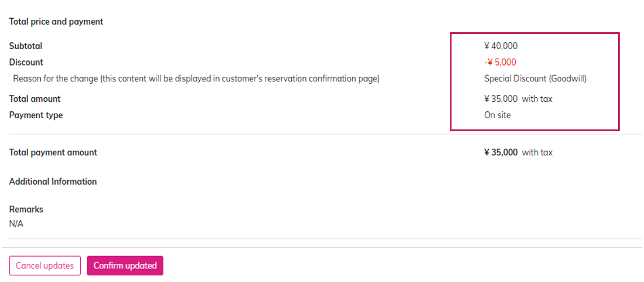
Task: Click the Additional Information heading
Action: click(x=53, y=182)
